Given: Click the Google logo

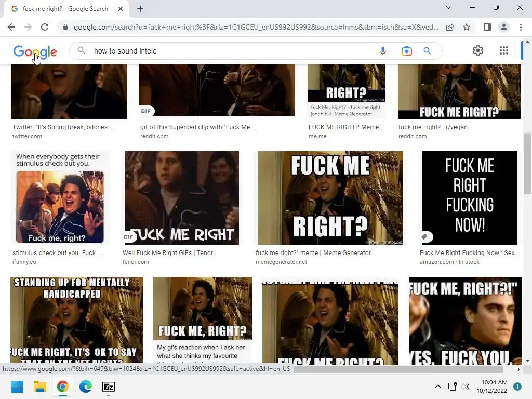Looking at the screenshot, I should (x=35, y=51).
